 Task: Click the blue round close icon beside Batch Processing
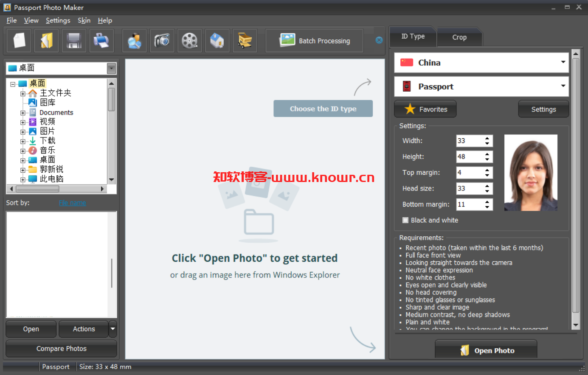[379, 40]
